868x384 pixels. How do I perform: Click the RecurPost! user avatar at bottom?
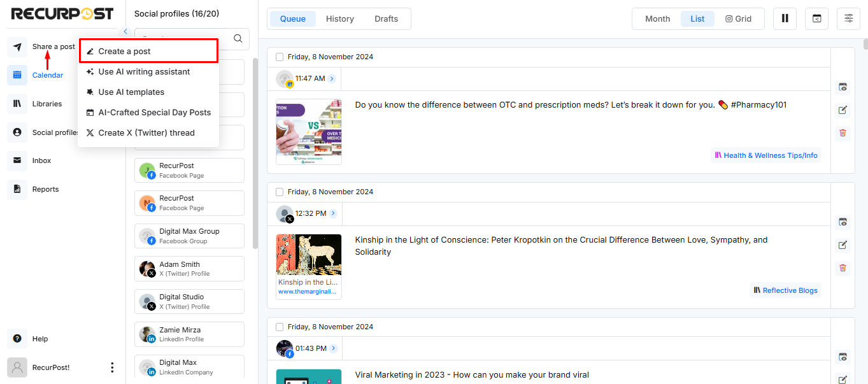point(17,367)
